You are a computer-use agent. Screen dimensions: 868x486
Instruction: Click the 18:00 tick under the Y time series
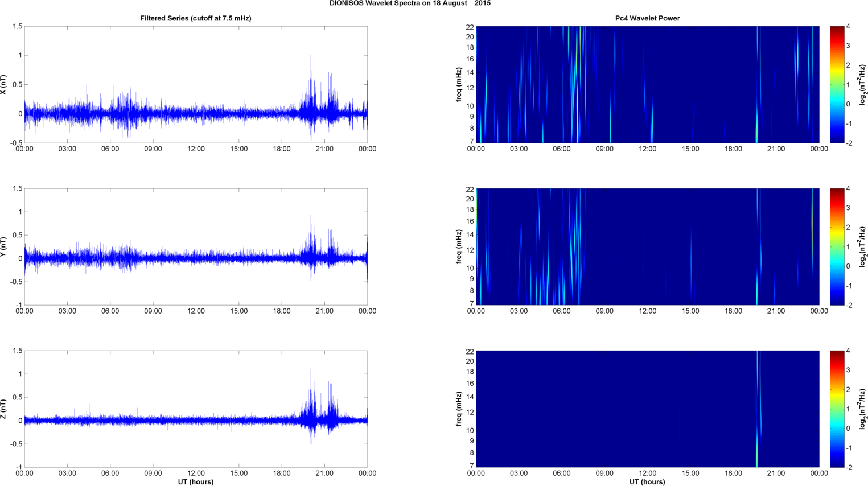[x=282, y=311]
